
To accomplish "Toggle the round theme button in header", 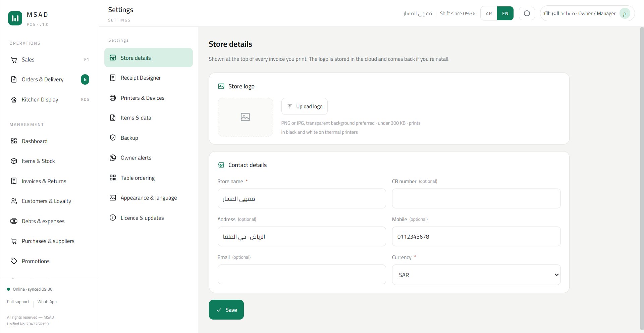I will [527, 13].
